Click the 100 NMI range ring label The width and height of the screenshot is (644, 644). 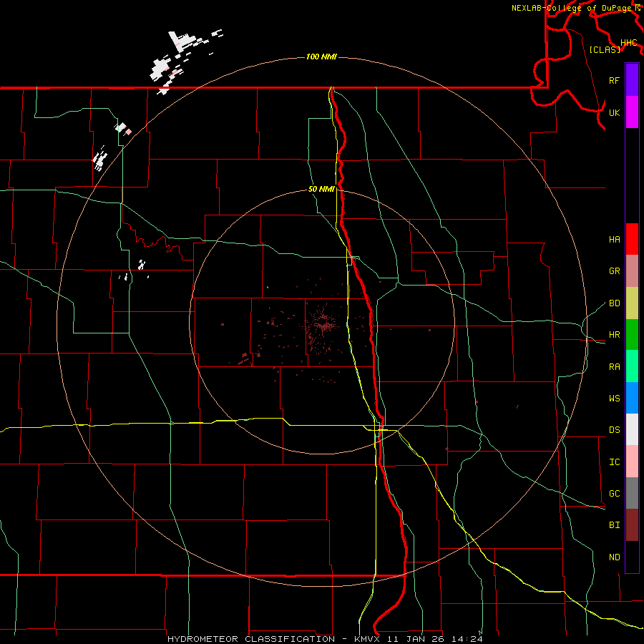(x=321, y=57)
